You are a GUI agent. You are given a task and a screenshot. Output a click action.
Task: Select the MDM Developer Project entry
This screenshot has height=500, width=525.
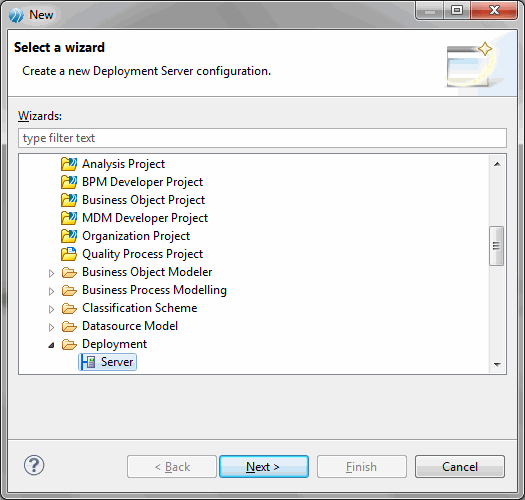(x=145, y=218)
